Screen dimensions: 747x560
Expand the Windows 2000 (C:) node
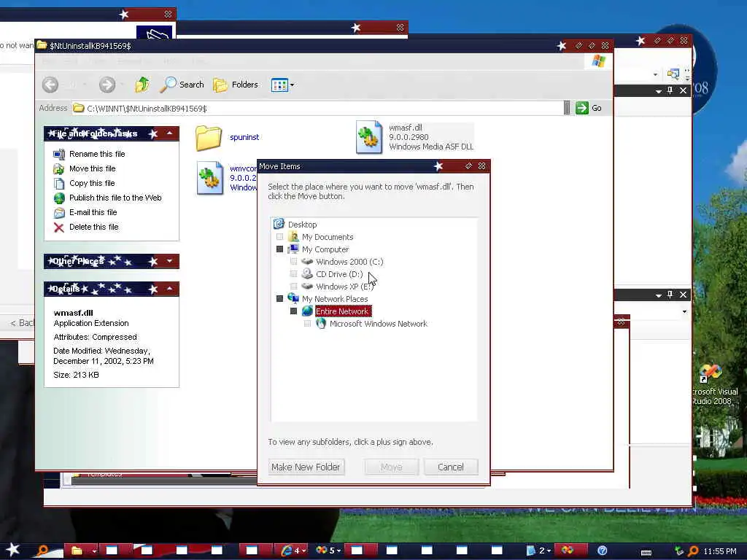coord(293,262)
